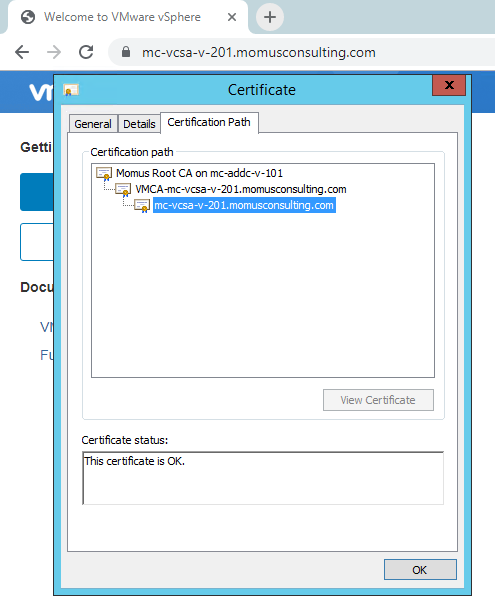Click the address bar URL
495x611 pixels.
[x=258, y=52]
